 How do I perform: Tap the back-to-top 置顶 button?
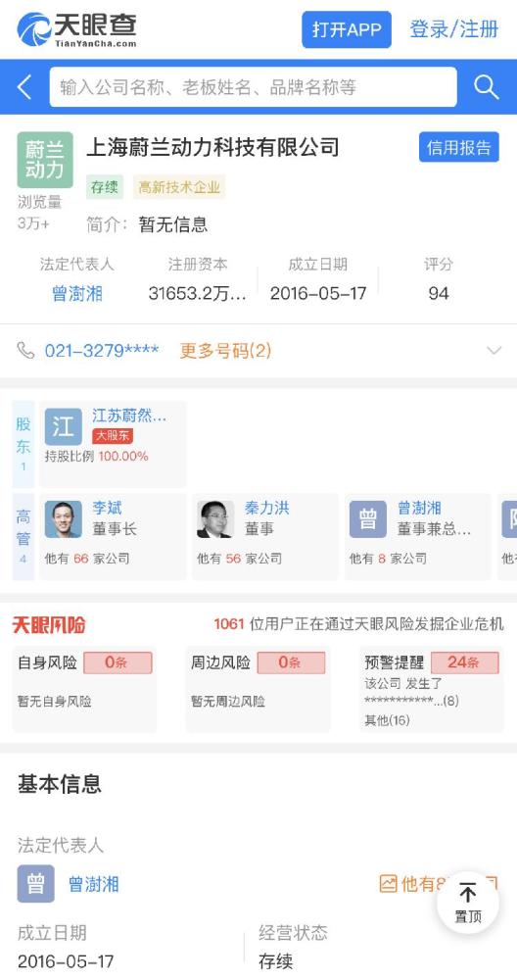click(x=468, y=903)
